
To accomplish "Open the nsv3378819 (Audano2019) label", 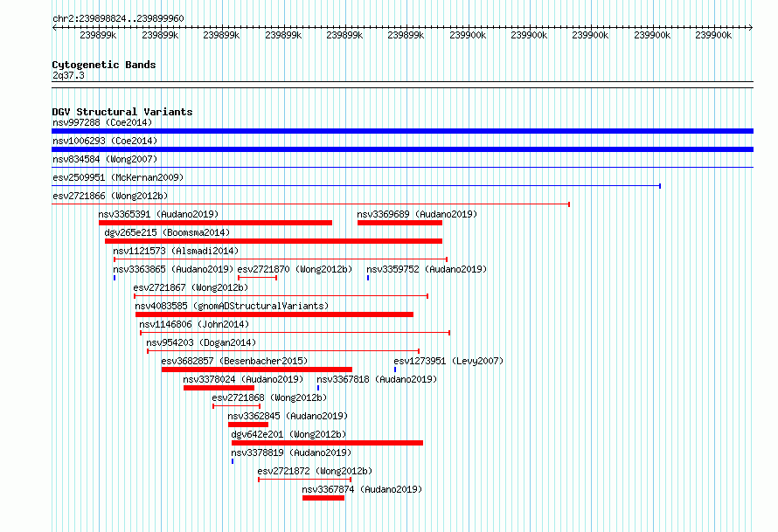I will [x=291, y=453].
